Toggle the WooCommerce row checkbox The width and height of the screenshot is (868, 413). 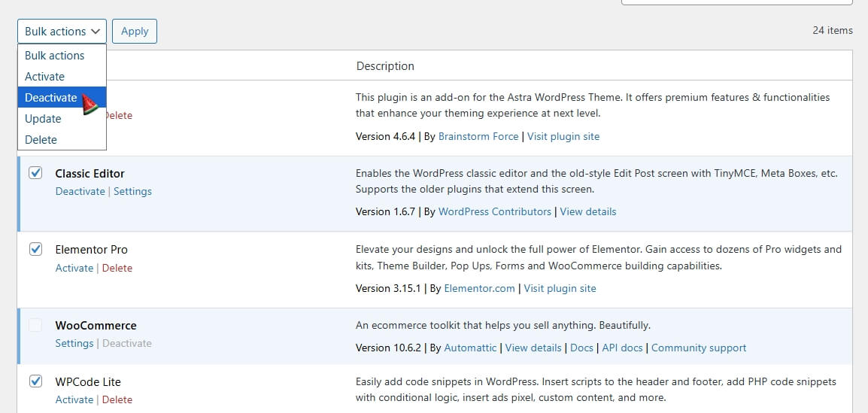pyautogui.click(x=35, y=325)
